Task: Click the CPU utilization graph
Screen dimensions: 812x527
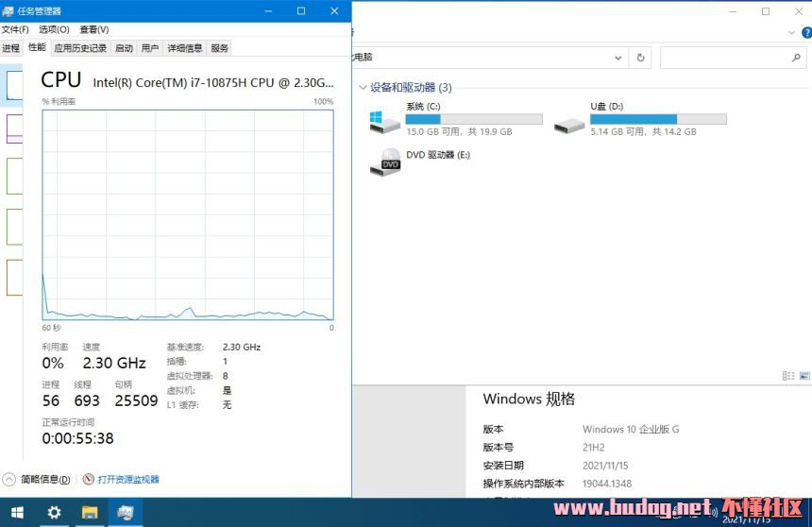Action: (x=188, y=214)
